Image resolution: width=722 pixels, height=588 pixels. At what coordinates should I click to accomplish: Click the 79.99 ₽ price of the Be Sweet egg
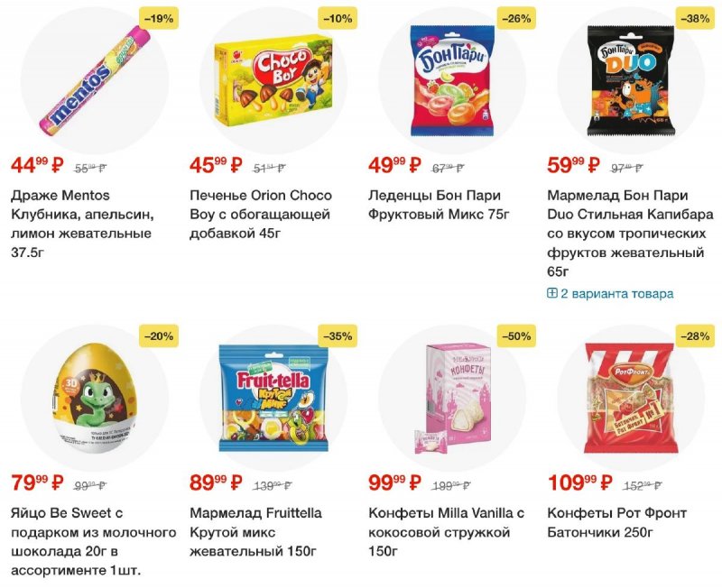click(37, 482)
